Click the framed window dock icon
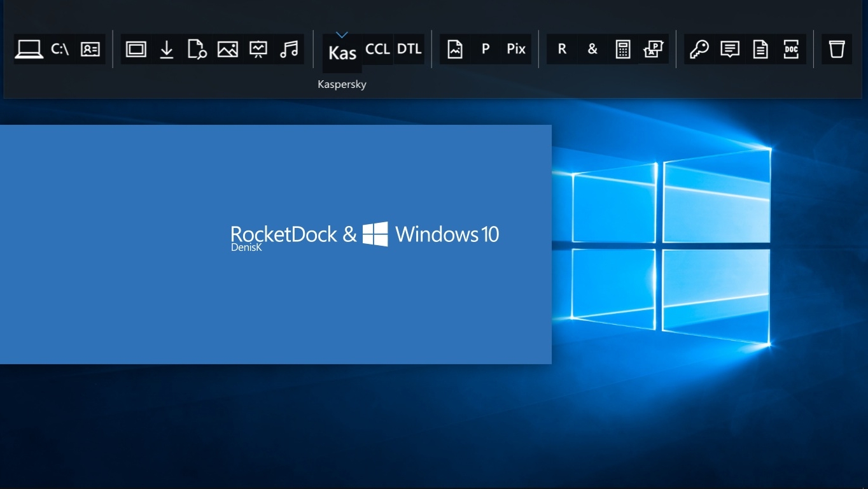Image resolution: width=868 pixels, height=489 pixels. coord(136,49)
